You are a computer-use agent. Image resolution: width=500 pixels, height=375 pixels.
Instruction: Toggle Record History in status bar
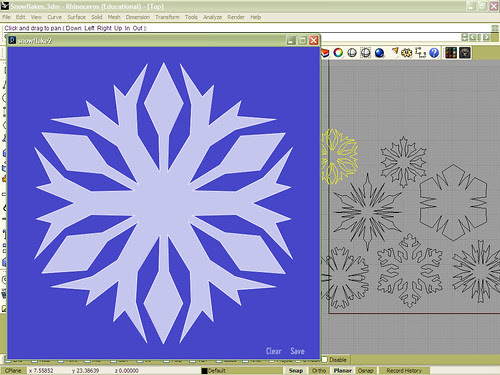404,370
